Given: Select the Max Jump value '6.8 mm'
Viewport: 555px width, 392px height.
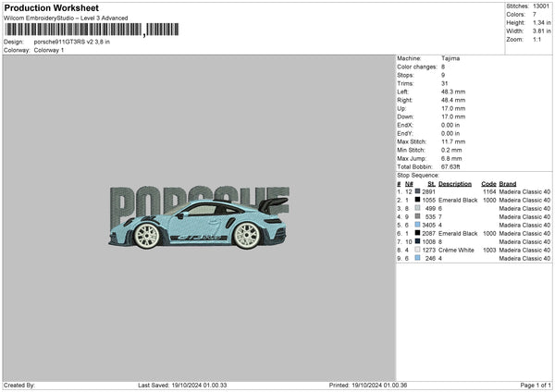Looking at the screenshot, I should (x=451, y=158).
